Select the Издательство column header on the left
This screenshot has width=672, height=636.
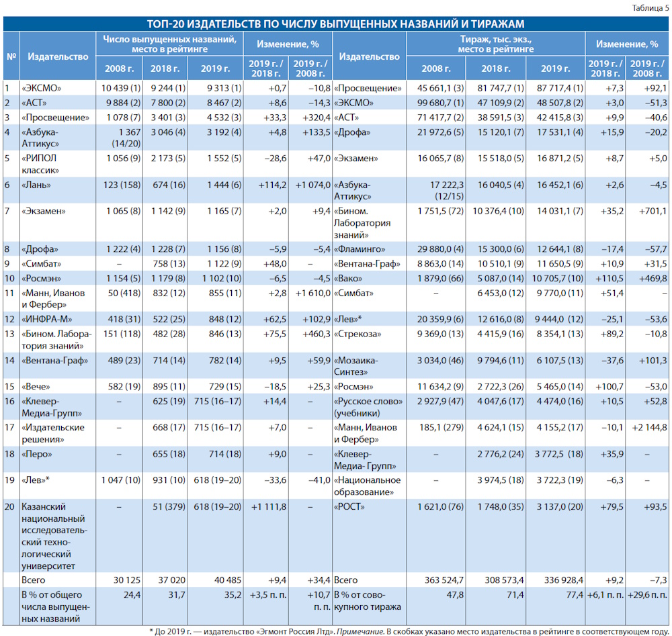58,56
